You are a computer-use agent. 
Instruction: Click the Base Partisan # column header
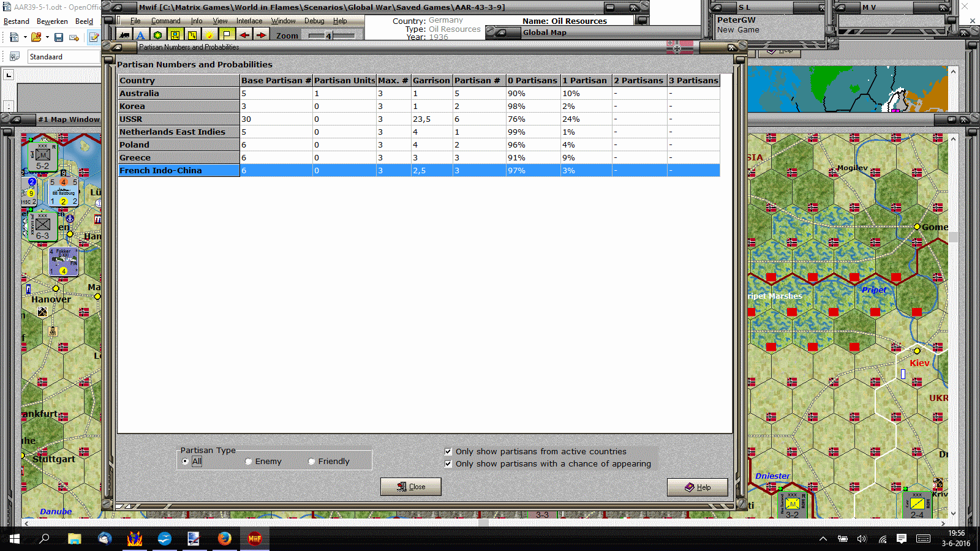coord(276,81)
